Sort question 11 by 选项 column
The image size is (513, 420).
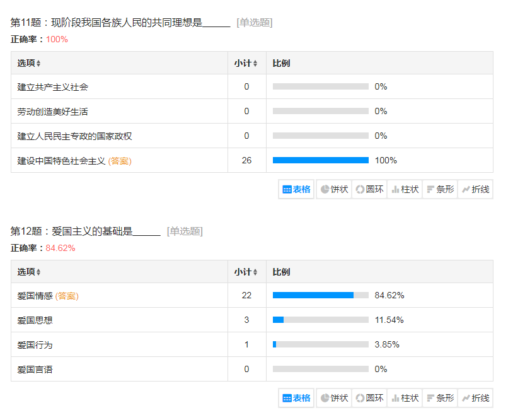click(x=29, y=63)
